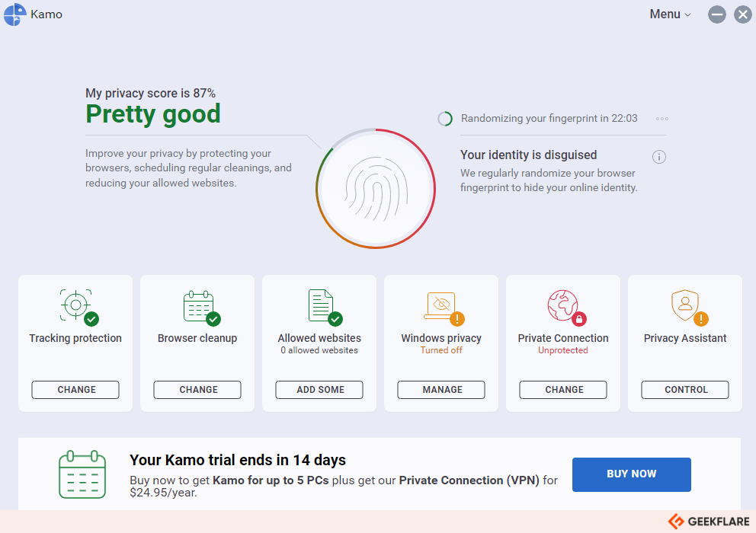The image size is (756, 533).
Task: Click the fingerprint privacy score gauge
Action: 376,188
